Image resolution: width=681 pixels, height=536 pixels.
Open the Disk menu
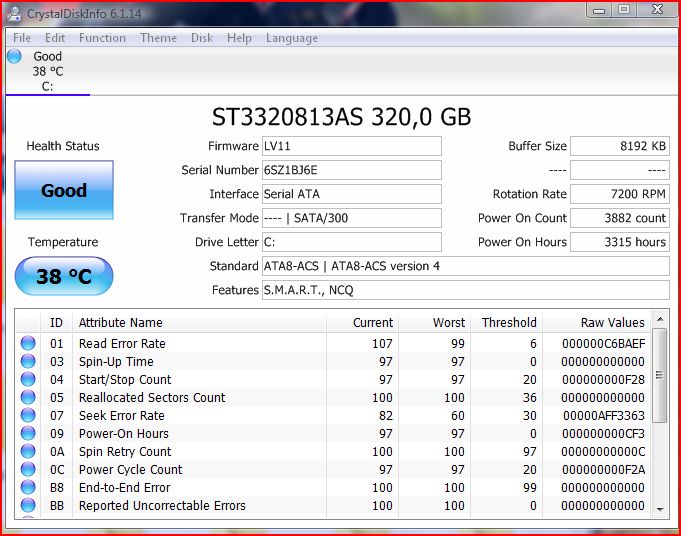point(202,38)
